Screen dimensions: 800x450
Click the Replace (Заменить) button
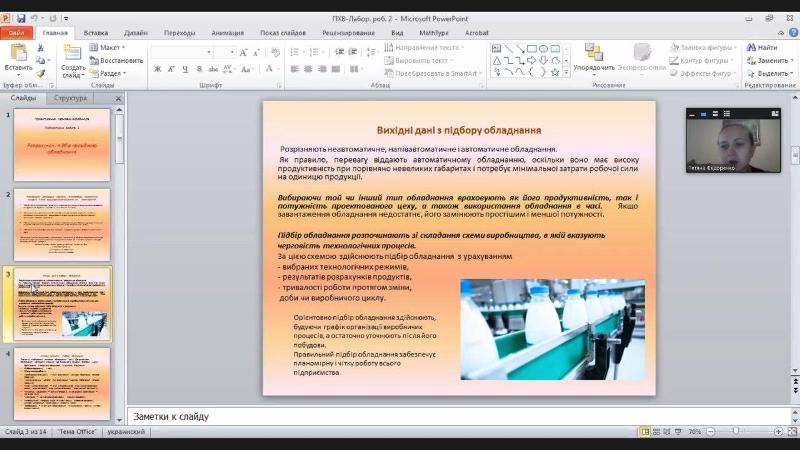[770, 60]
